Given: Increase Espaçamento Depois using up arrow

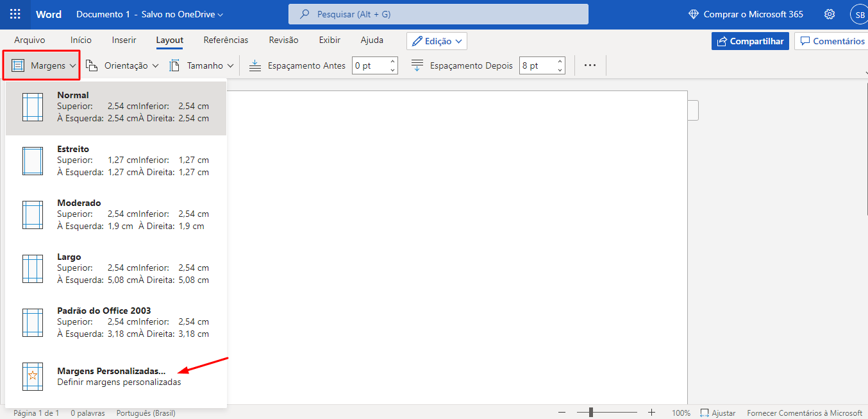Looking at the screenshot, I should tap(560, 62).
